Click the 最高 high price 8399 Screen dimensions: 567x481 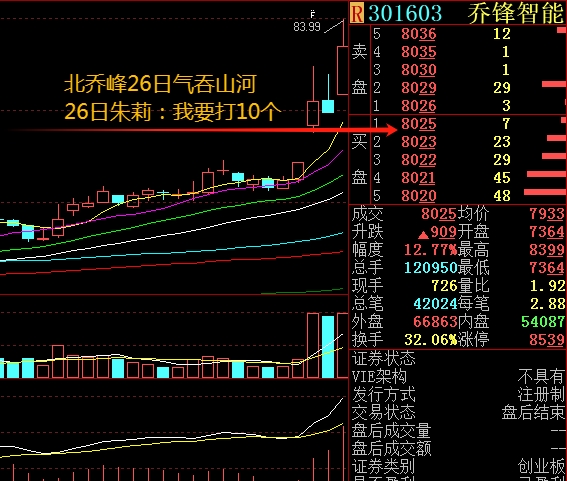[547, 250]
